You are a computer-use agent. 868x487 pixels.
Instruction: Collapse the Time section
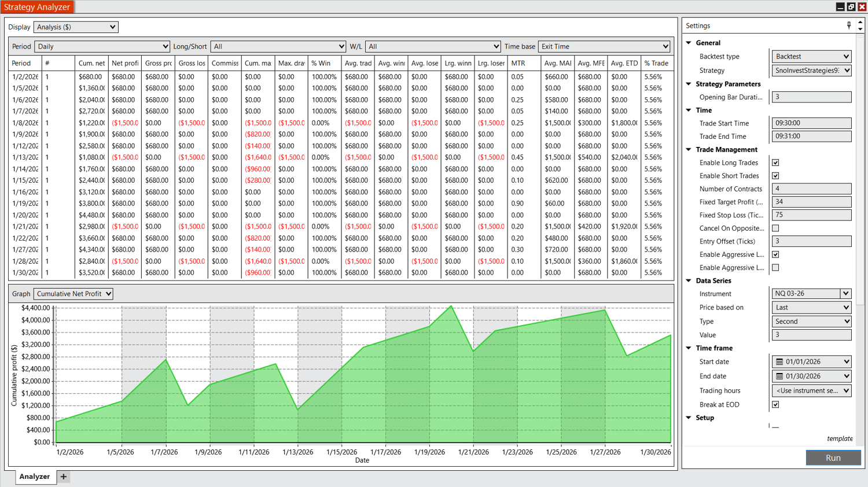(x=689, y=110)
